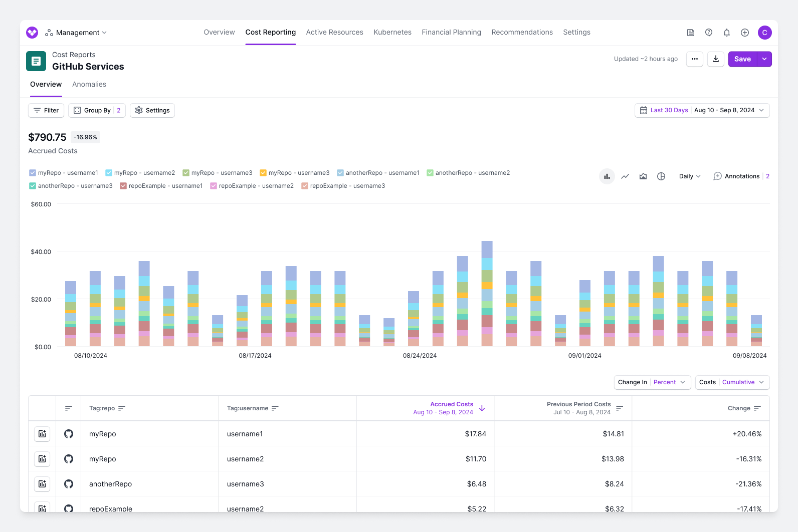Switch to area chart view
The width and height of the screenshot is (798, 532).
click(643, 176)
